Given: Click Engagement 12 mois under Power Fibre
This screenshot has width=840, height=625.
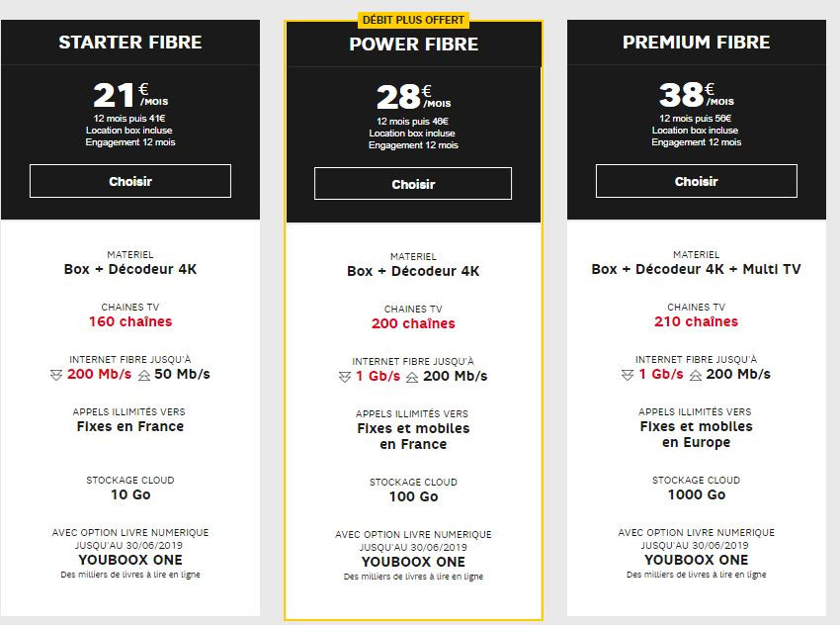Looking at the screenshot, I should (412, 143).
